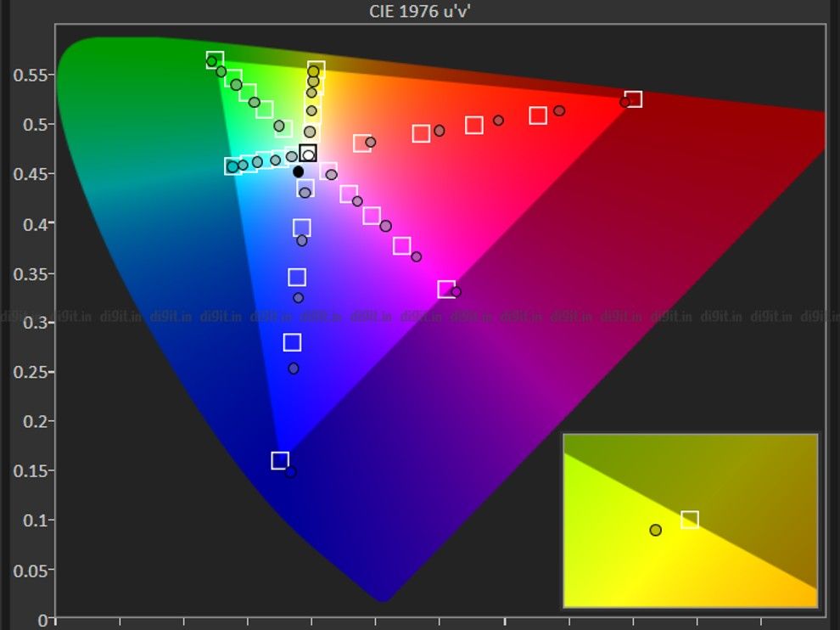Viewport: 840px width, 630px height.
Task: Click the 0.35 axis label
Action: click(32, 273)
